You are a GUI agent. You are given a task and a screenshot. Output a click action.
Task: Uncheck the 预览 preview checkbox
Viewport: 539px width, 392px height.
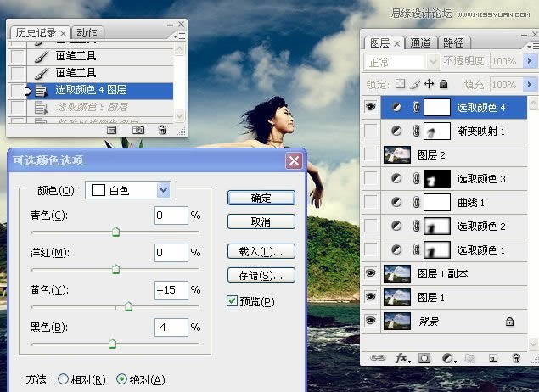tap(232, 301)
